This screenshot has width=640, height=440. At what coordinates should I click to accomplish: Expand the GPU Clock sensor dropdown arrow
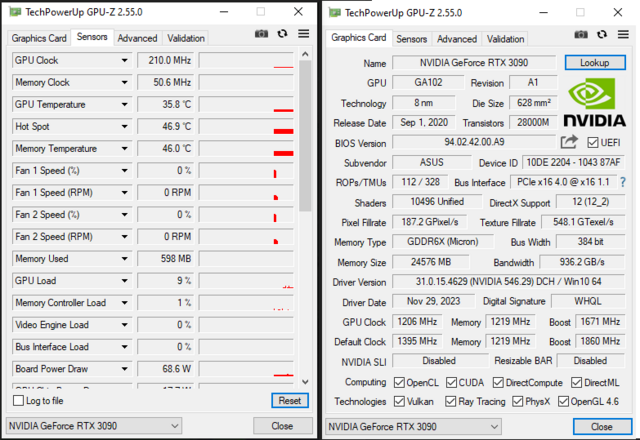click(125, 61)
